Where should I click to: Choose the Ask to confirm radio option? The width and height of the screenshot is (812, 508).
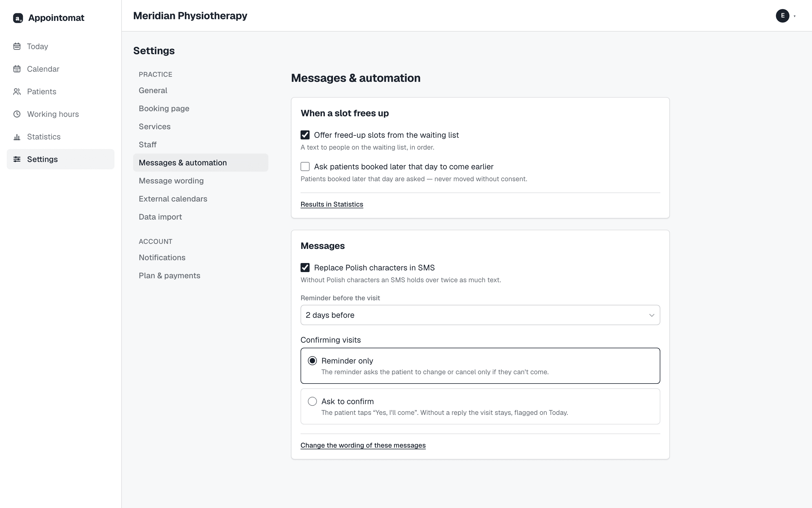tap(312, 402)
